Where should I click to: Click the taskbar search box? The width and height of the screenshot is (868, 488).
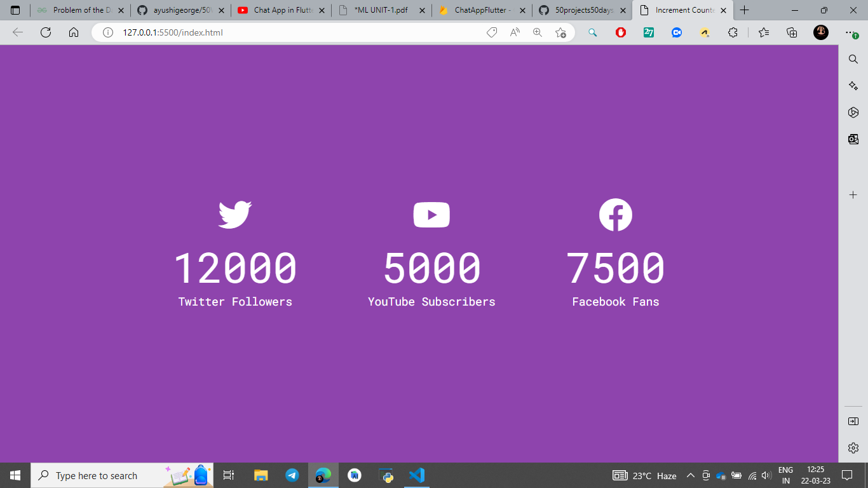pyautogui.click(x=122, y=475)
